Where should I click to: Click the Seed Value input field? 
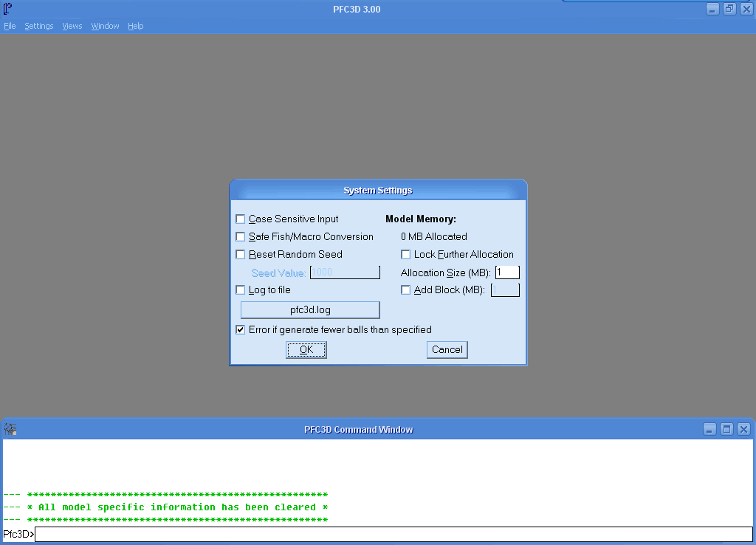click(x=345, y=272)
